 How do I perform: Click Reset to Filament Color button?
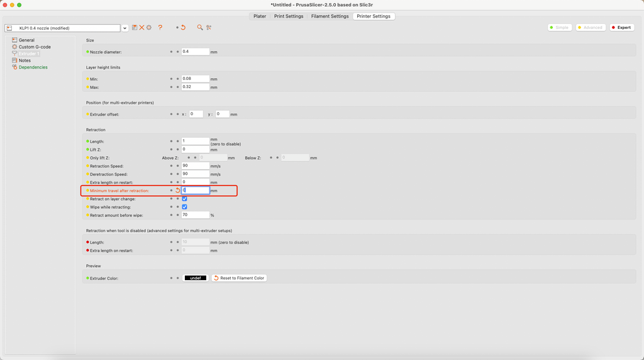pyautogui.click(x=239, y=278)
